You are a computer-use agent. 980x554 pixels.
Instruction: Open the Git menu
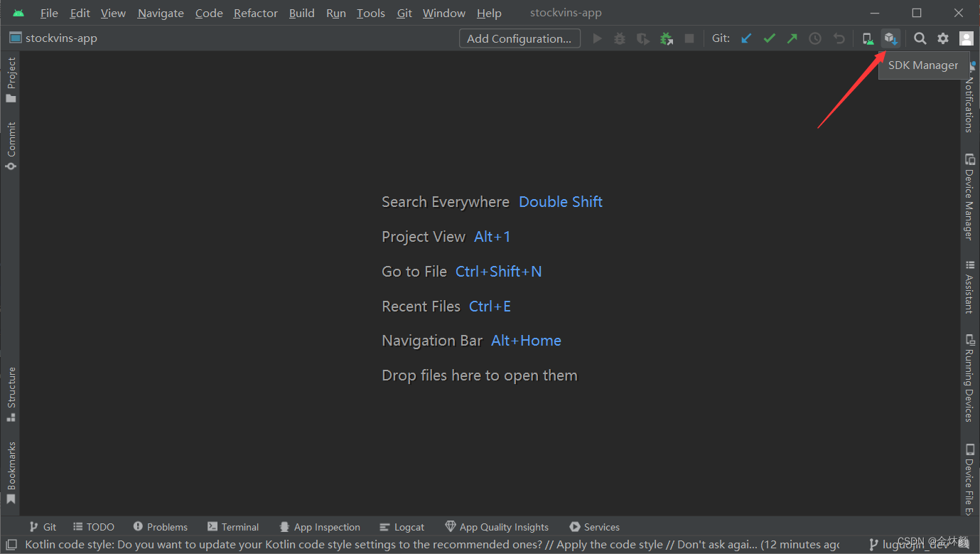(x=404, y=13)
